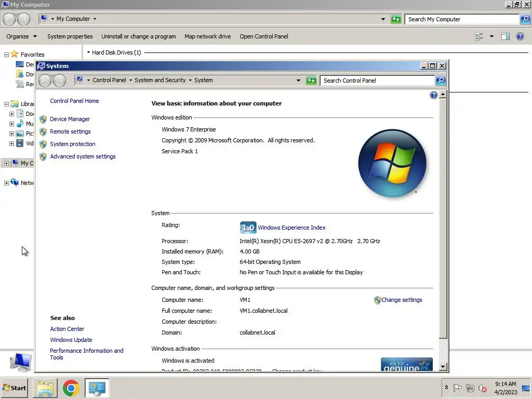Open Performance Information and Tools
The width and height of the screenshot is (532, 399).
click(87, 354)
